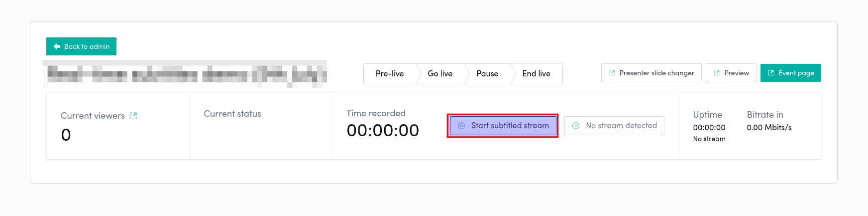Go back via Back to admin button
Screen dimensions: 868x216
(x=81, y=46)
